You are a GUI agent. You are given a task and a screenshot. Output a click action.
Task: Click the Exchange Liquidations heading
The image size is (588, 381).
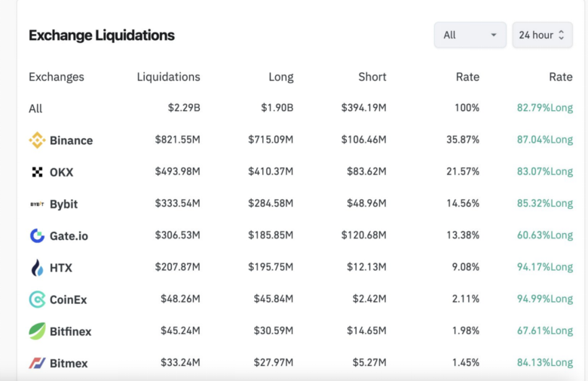pos(102,35)
